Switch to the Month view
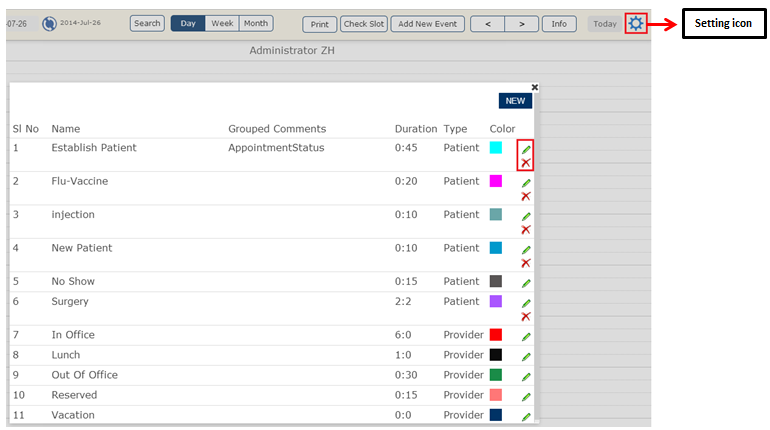The width and height of the screenshot is (770, 430). (256, 23)
